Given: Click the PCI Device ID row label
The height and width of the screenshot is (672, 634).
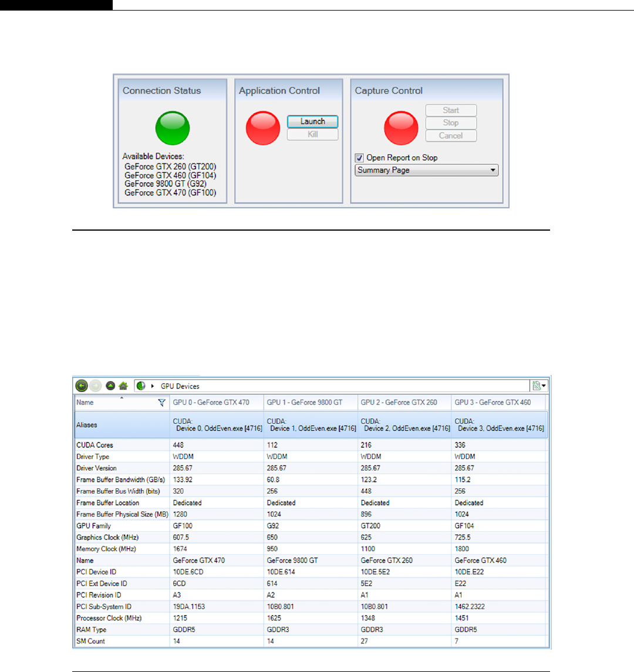Looking at the screenshot, I should [96, 572].
